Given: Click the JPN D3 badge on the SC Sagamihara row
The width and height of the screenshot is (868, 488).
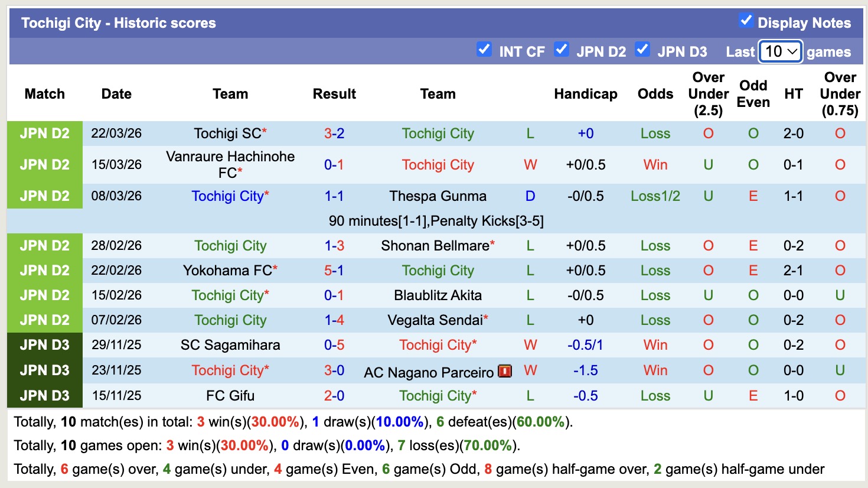Looking at the screenshot, I should pos(44,345).
